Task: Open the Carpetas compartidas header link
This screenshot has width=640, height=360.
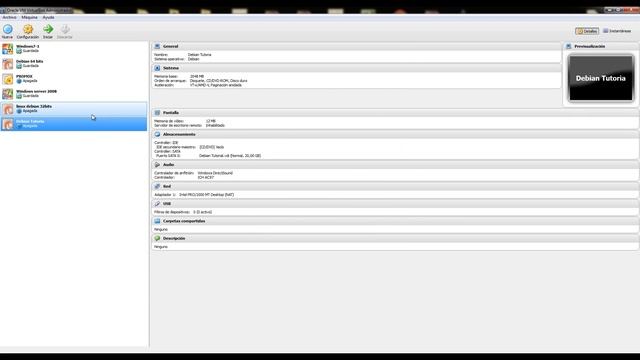Action: click(184, 221)
